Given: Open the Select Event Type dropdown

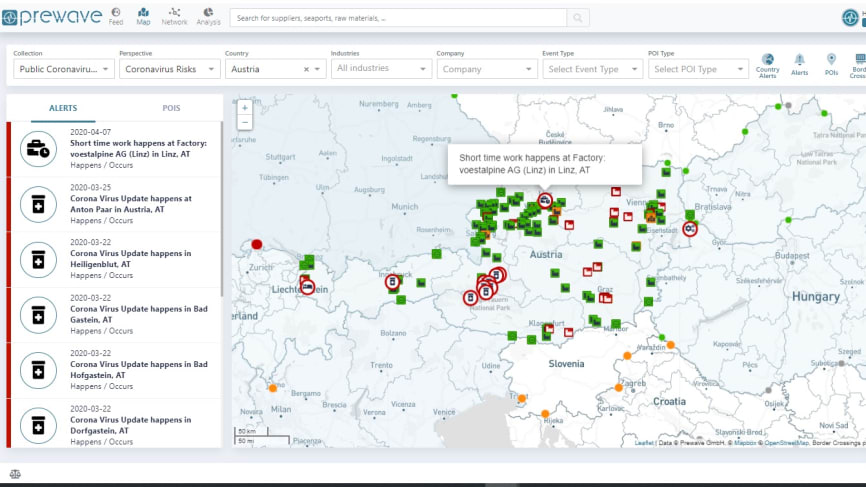Looking at the screenshot, I should point(593,69).
